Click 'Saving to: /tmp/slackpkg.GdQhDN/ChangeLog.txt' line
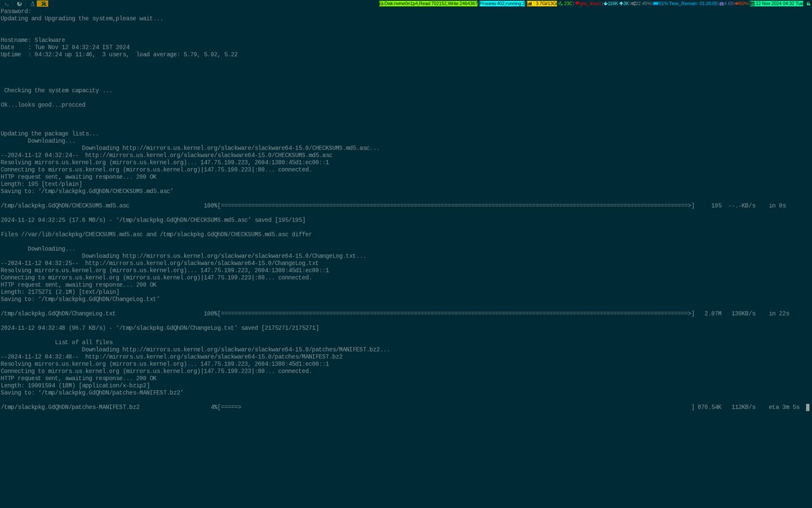 (80, 299)
